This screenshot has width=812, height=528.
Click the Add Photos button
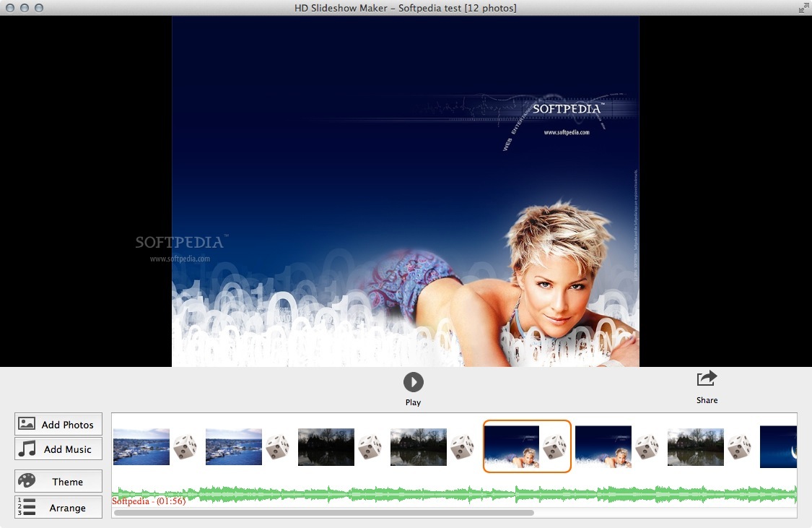(x=58, y=425)
